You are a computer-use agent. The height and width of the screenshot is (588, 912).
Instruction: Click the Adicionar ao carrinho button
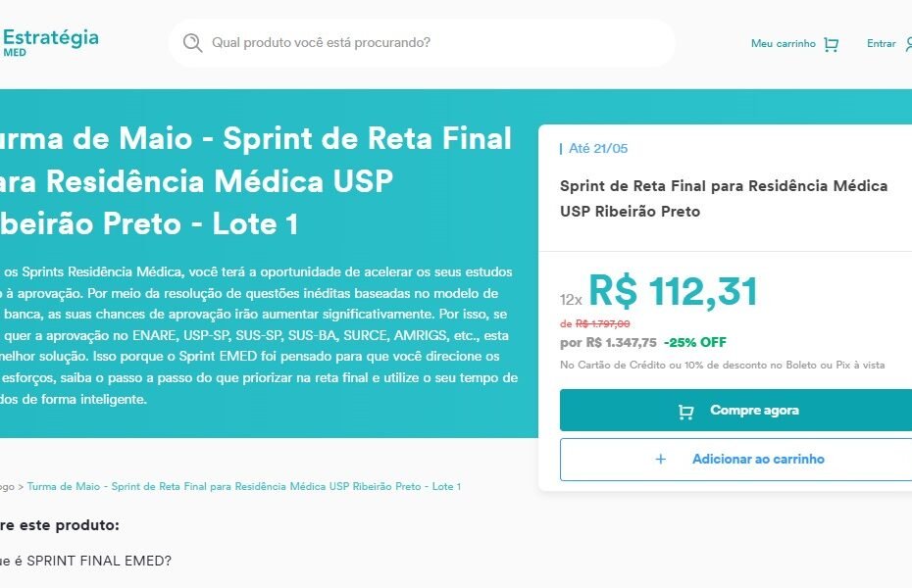[x=735, y=460]
